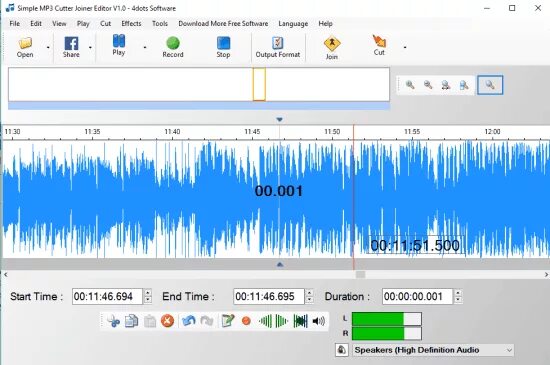Open the Tools menu
The image size is (550, 365).
[160, 23]
